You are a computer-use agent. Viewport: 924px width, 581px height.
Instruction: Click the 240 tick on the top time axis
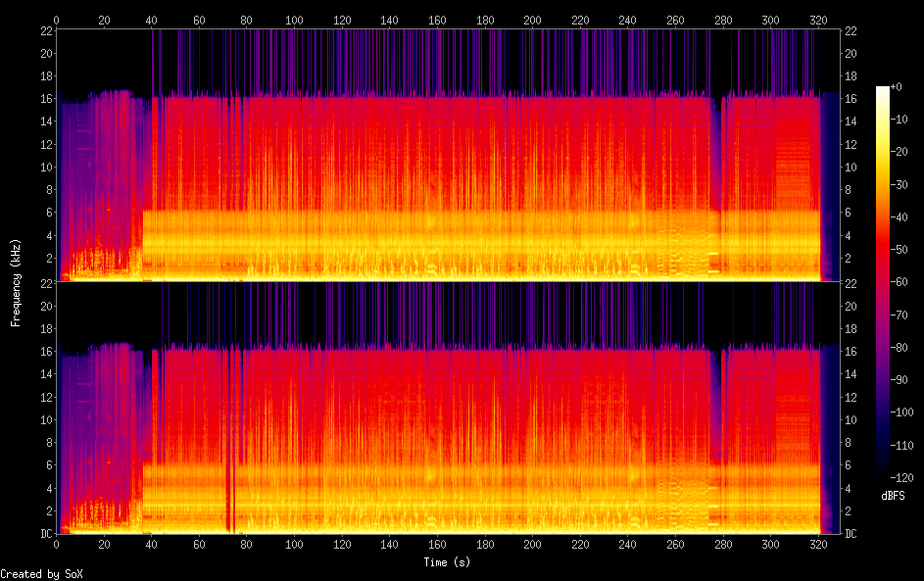(x=627, y=20)
